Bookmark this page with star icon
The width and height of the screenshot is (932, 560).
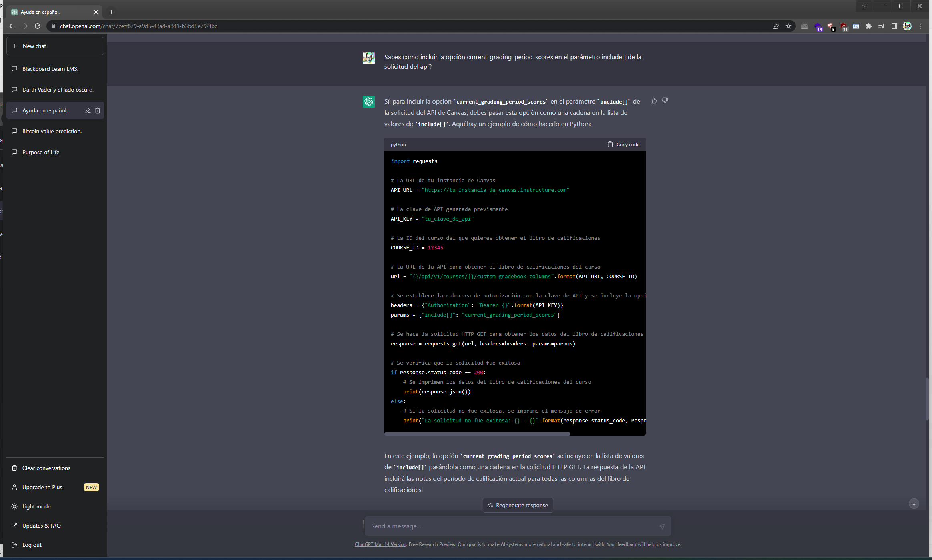pyautogui.click(x=789, y=26)
